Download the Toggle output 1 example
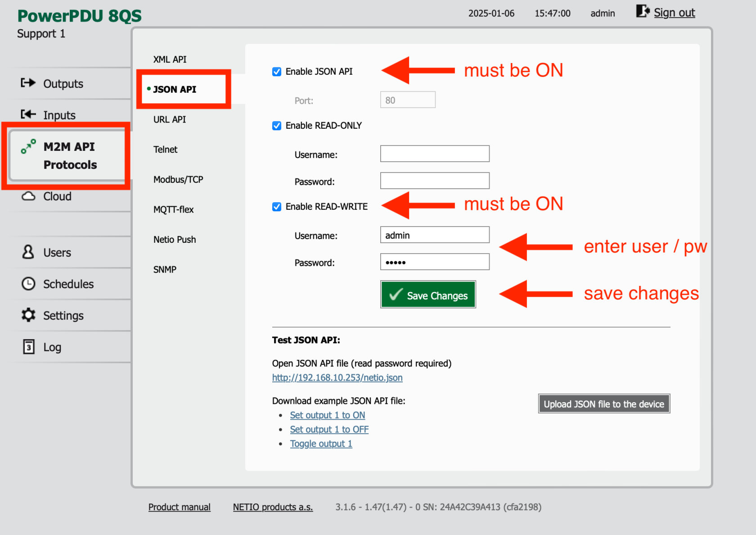The width and height of the screenshot is (756, 535). pos(321,444)
